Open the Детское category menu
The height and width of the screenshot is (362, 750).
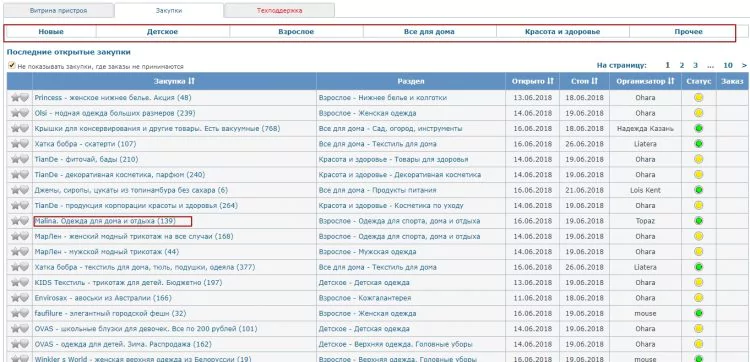163,32
